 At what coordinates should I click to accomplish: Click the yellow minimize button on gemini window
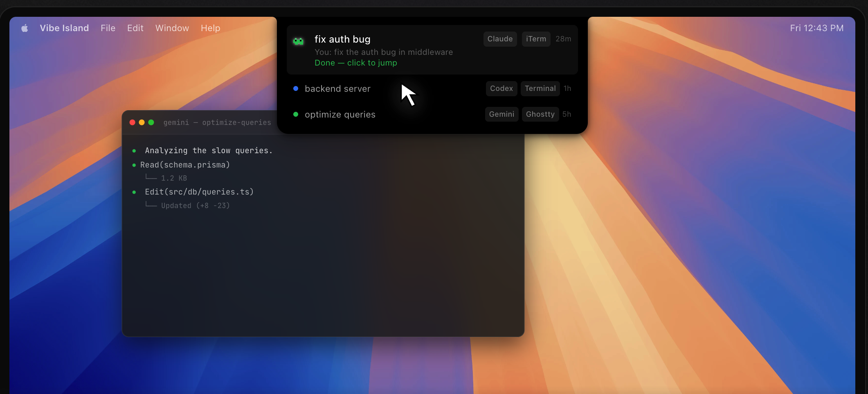click(x=142, y=122)
